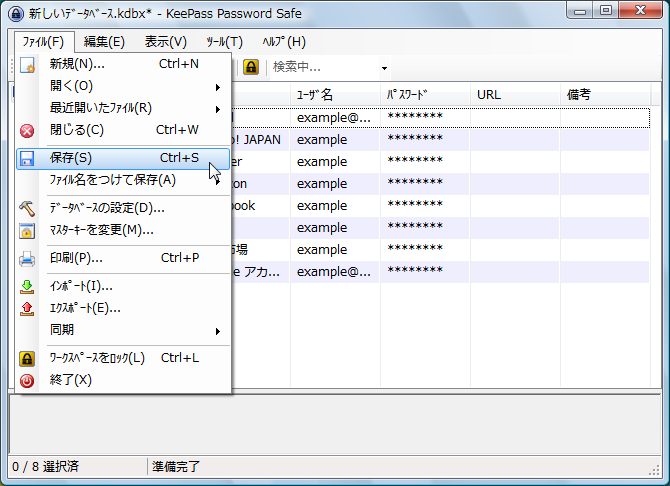Click the hammer icon for database settings
The width and height of the screenshot is (670, 486).
tap(27, 209)
